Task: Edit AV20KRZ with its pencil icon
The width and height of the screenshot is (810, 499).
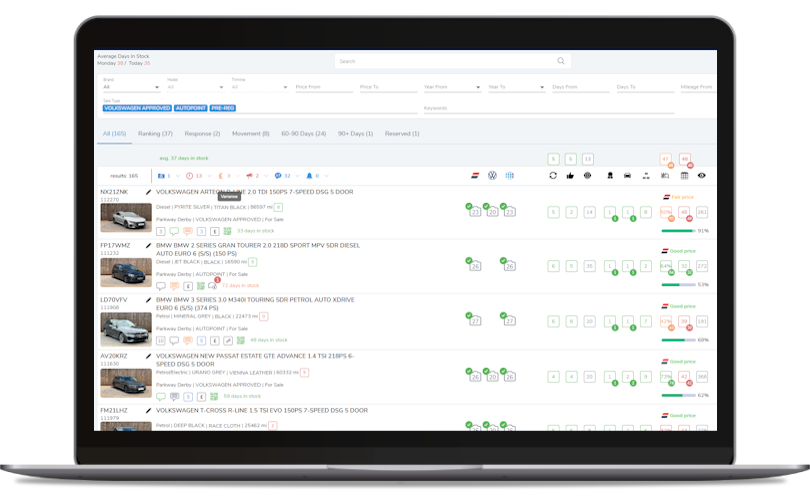Action: tap(148, 356)
